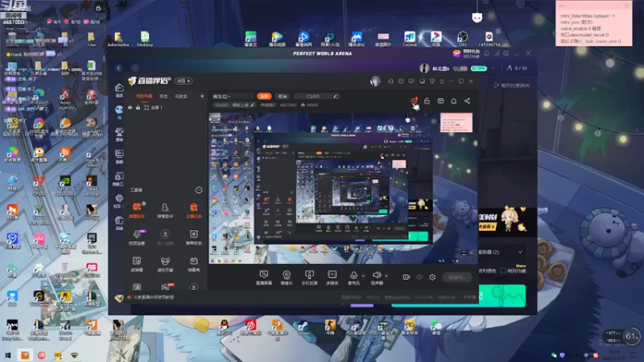Expand microphone options arrow
The width and height of the screenshot is (644, 362).
tap(363, 276)
